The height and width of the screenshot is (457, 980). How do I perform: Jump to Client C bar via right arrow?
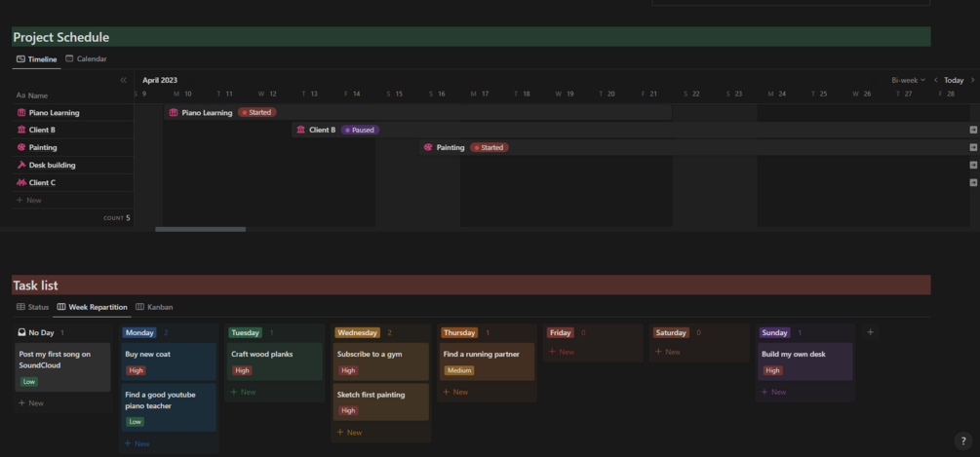(973, 182)
